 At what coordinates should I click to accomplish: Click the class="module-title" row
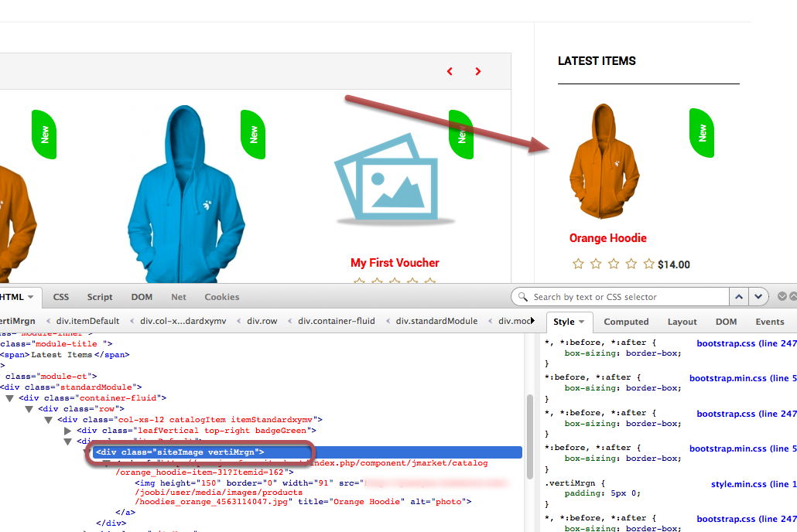tap(56, 344)
